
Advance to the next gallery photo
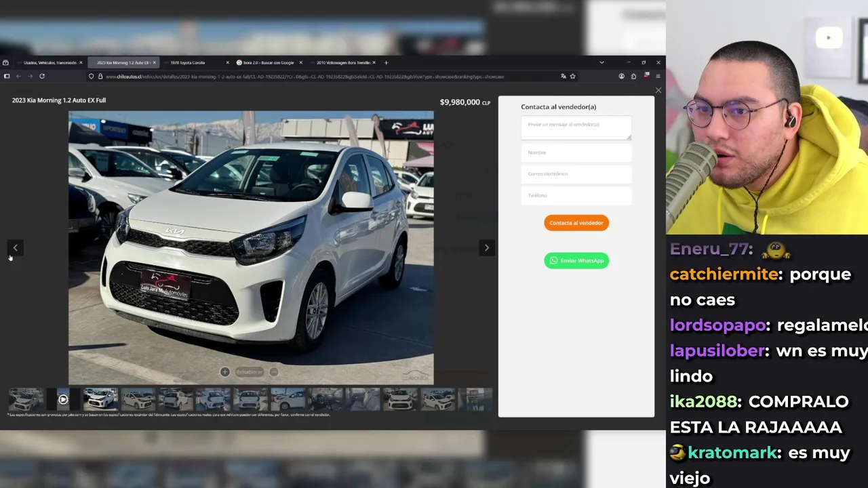(486, 247)
